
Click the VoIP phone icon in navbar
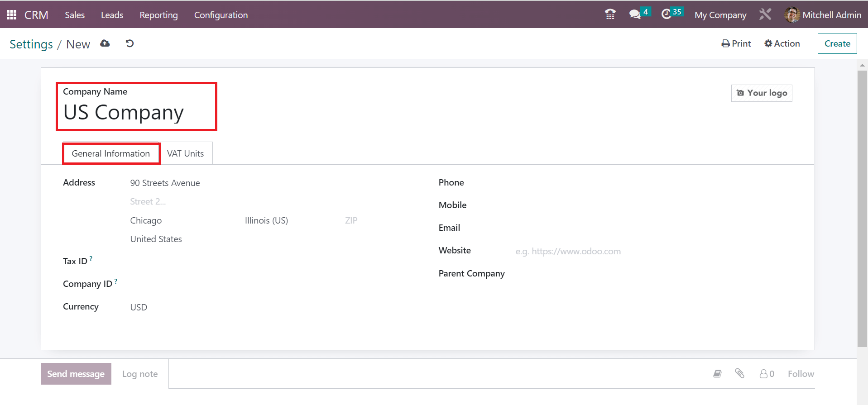[610, 14]
